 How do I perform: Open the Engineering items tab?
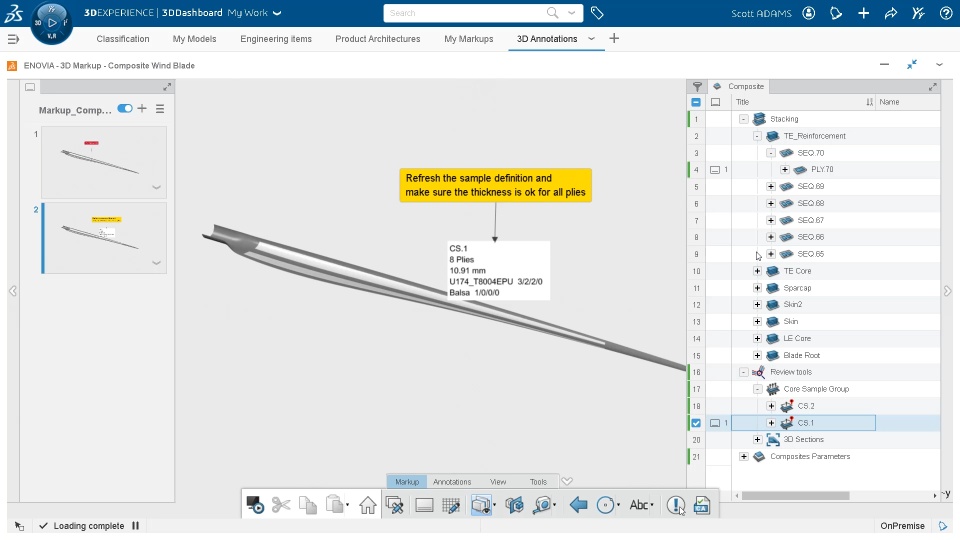[x=276, y=39]
